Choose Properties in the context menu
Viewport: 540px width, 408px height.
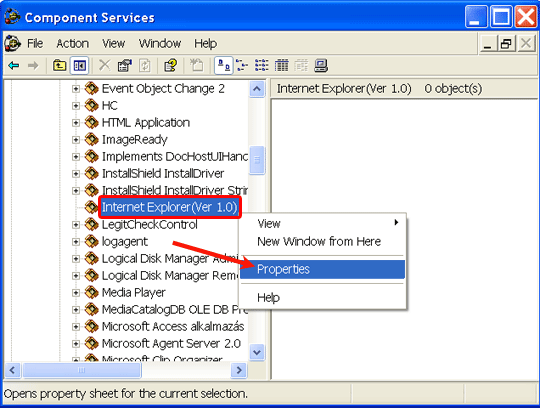click(x=322, y=269)
